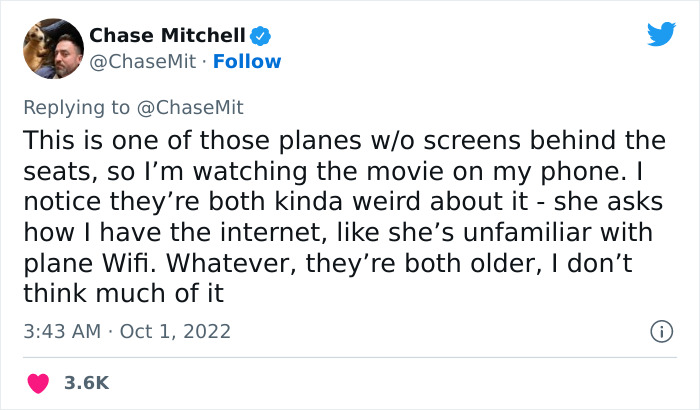The height and width of the screenshot is (410, 700).
Task: Click the tweet's first line about planes
Action: [357, 140]
